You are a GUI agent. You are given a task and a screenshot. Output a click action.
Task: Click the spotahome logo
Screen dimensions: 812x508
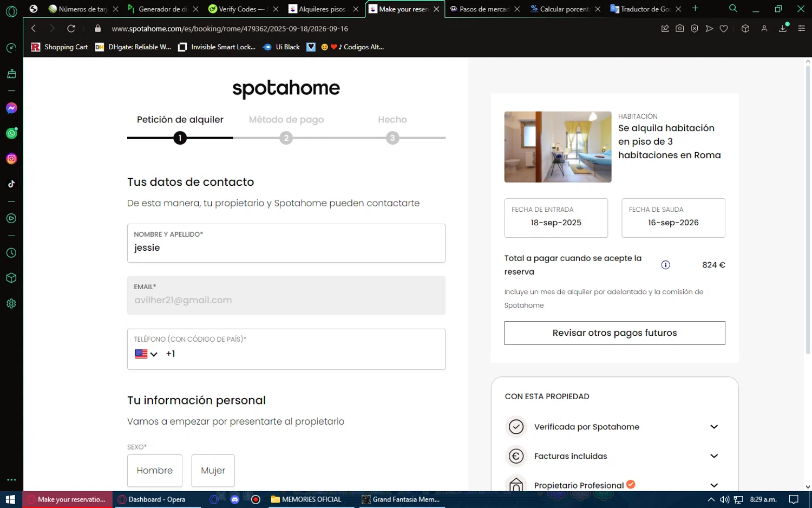[x=286, y=88]
